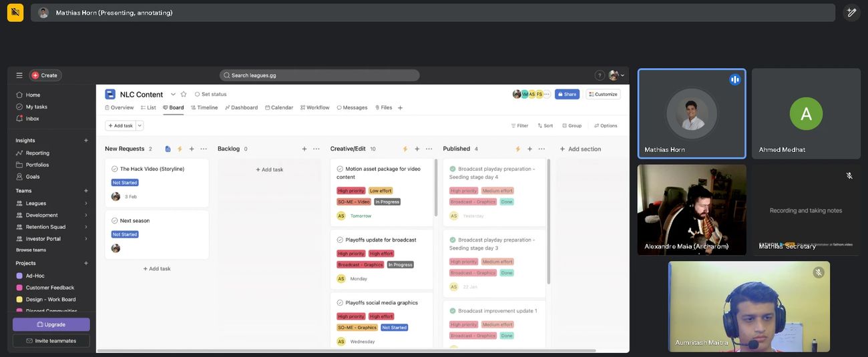Uncheck Broadcast playday preparation Seeding stage day 4

pyautogui.click(x=453, y=169)
